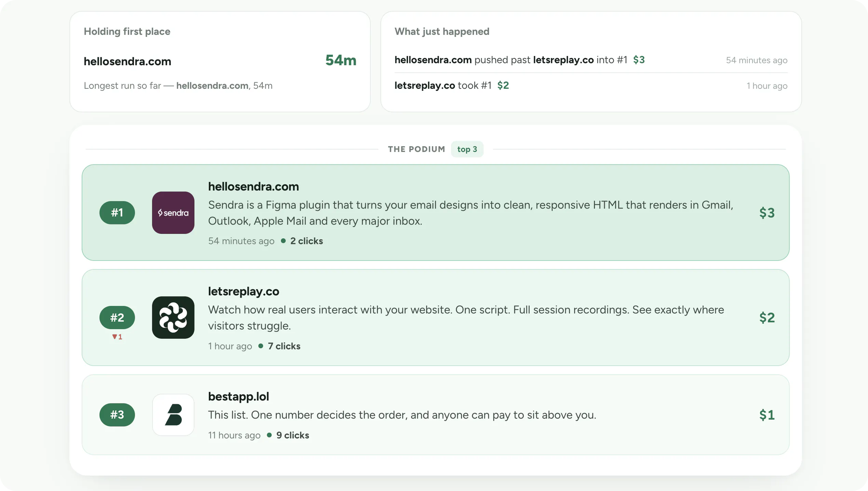The image size is (868, 491).
Task: Click the Holding first place heading
Action: pos(127,31)
